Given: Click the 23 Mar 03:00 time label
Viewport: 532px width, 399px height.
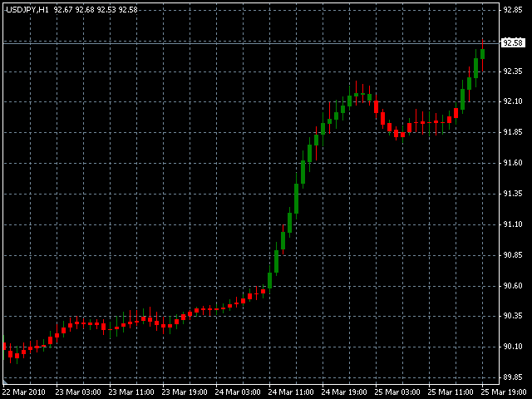Looking at the screenshot, I should coord(78,392).
